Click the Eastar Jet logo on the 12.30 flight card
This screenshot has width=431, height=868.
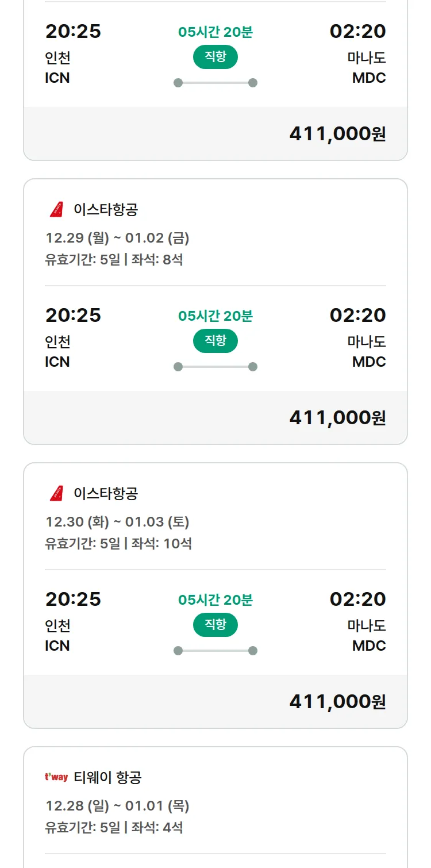click(56, 494)
